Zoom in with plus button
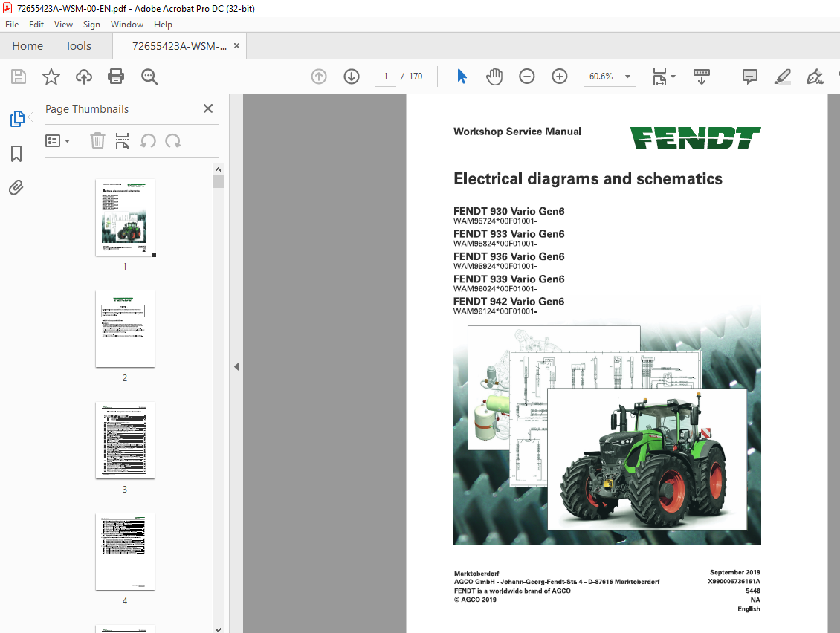The image size is (840, 633). pos(559,77)
